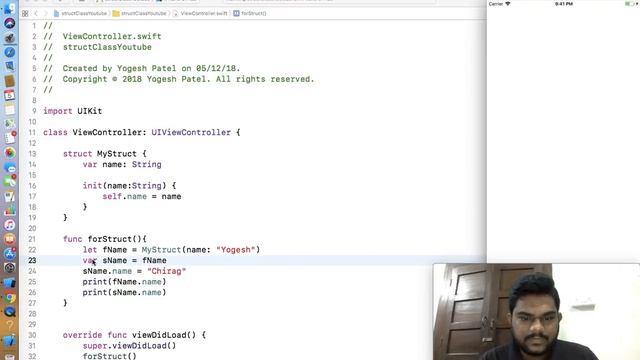
Task: Click the "ViewController.swift" header comment
Action: (x=102, y=36)
